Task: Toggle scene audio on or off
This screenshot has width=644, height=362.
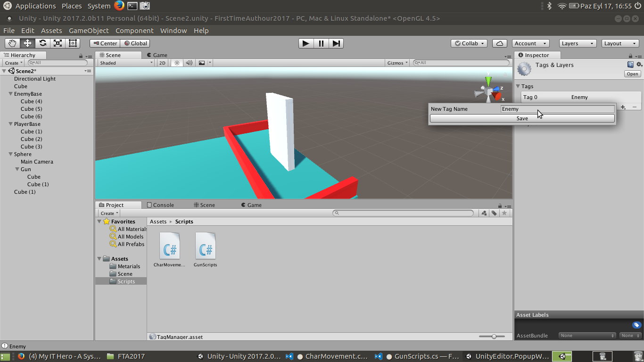Action: [x=189, y=63]
